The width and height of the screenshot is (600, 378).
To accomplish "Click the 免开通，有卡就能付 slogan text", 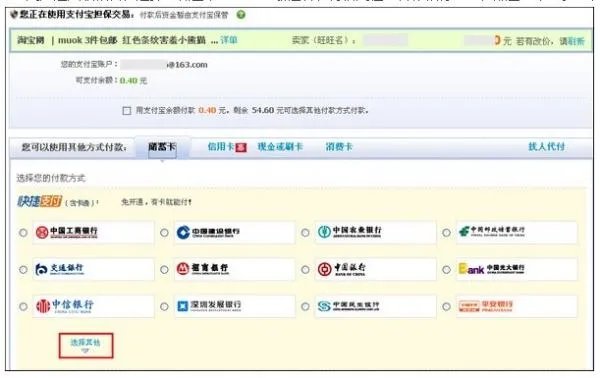I will pyautogui.click(x=156, y=202).
